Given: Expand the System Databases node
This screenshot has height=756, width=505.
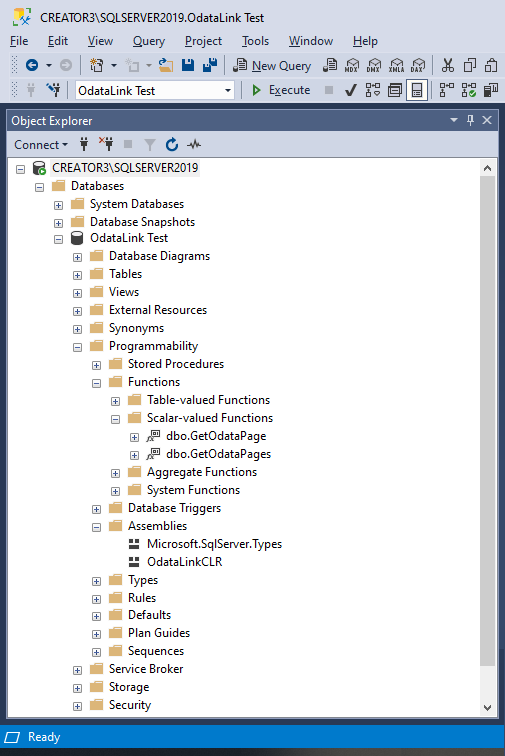Looking at the screenshot, I should (x=58, y=205).
